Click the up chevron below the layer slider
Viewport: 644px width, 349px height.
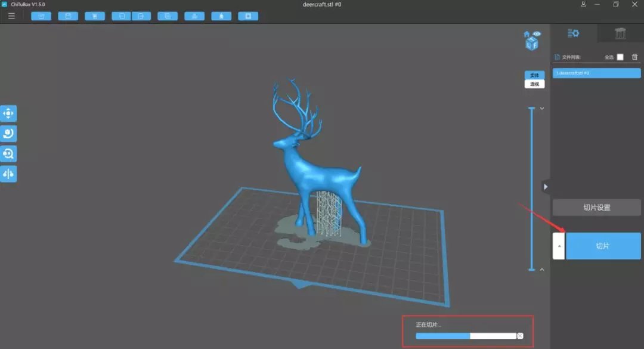point(541,270)
